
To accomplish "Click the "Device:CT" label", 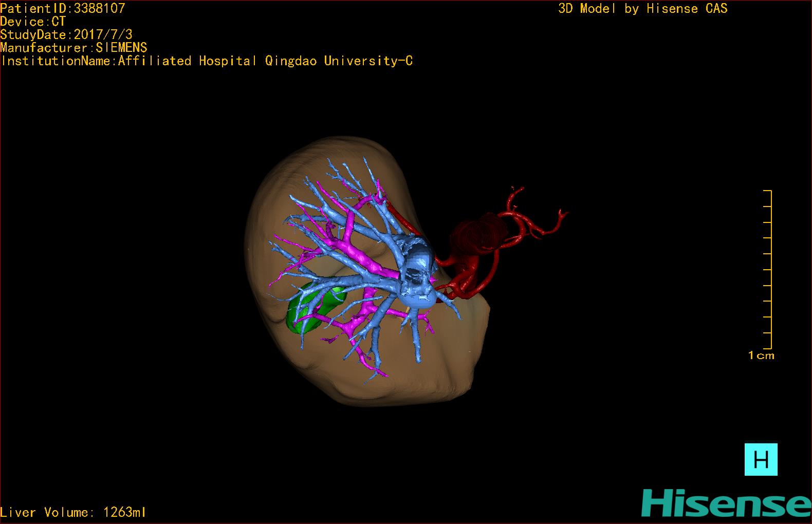I will 33,22.
